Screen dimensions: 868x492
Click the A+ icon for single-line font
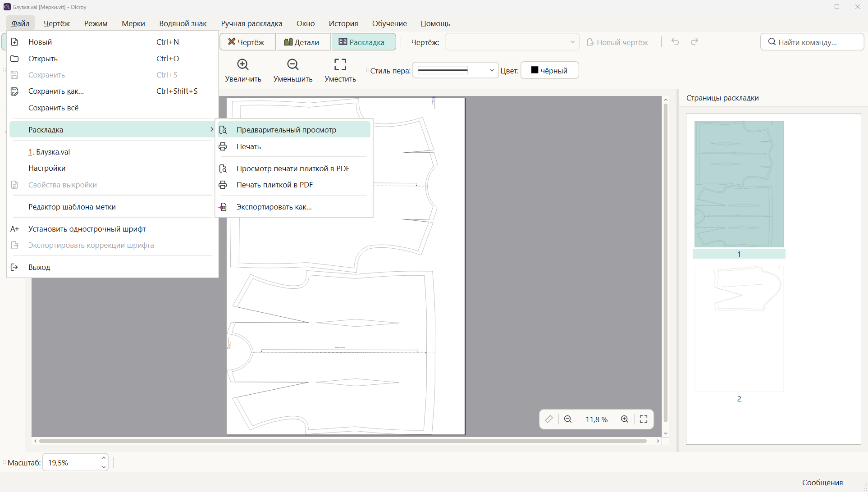[x=14, y=229]
